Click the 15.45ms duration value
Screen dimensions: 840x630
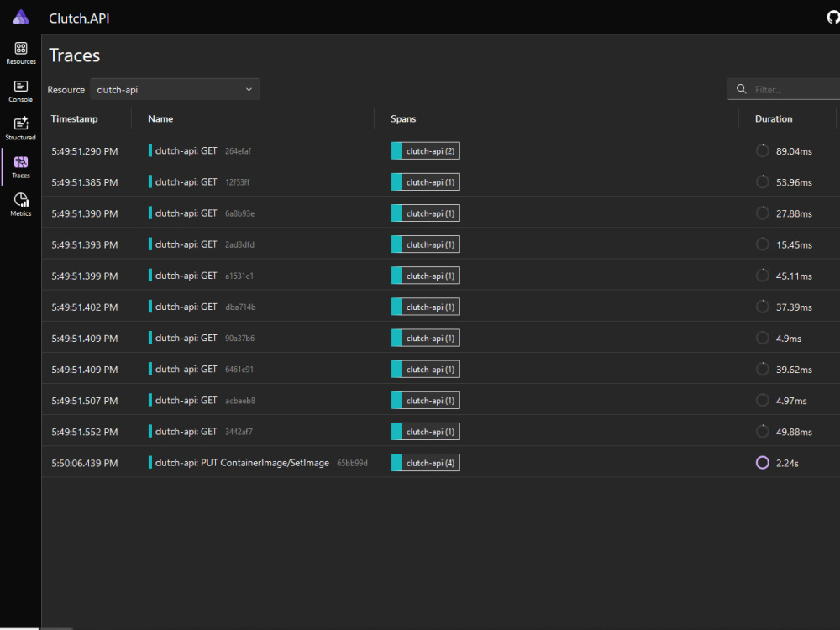[x=794, y=244]
